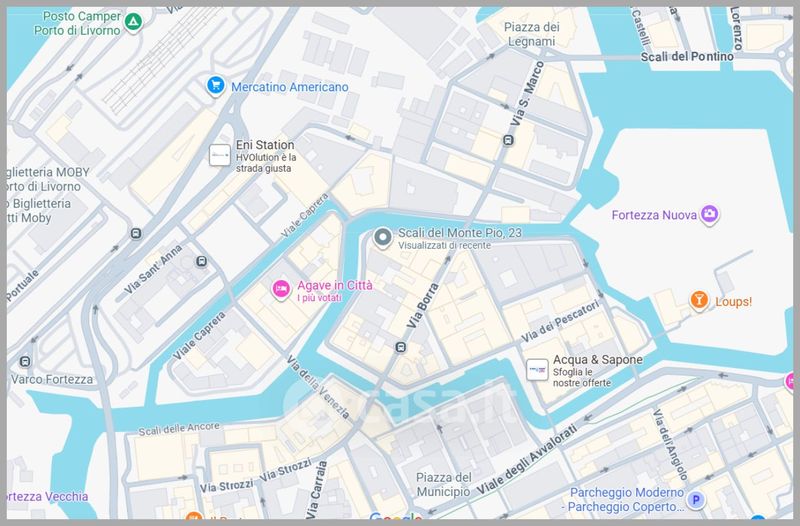Click the Posto Camper campsite icon

pos(133,22)
